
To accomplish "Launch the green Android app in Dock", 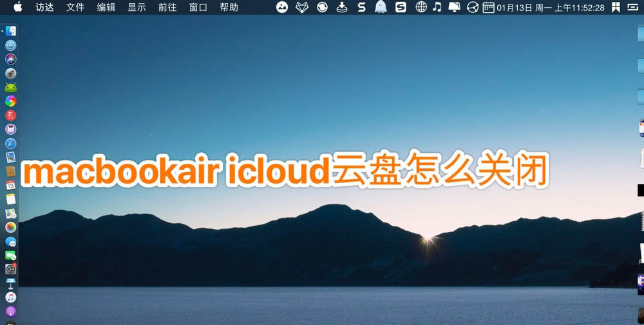I will tap(11, 87).
